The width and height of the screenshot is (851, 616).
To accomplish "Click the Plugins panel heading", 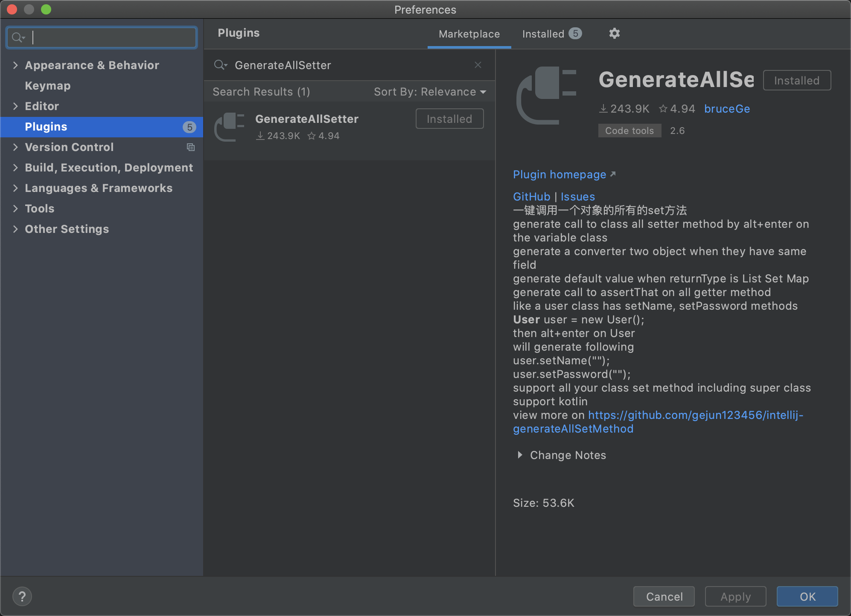I will pos(239,33).
